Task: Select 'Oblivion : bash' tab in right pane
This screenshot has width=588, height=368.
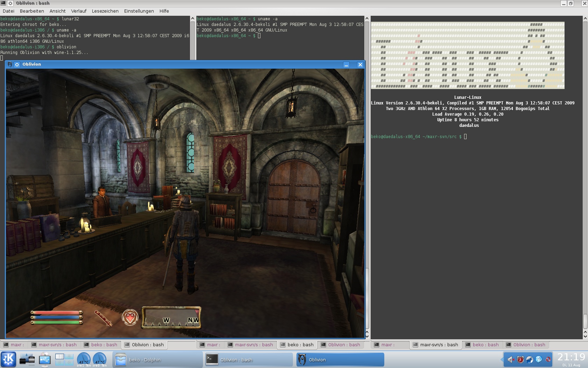Action: (x=526, y=345)
